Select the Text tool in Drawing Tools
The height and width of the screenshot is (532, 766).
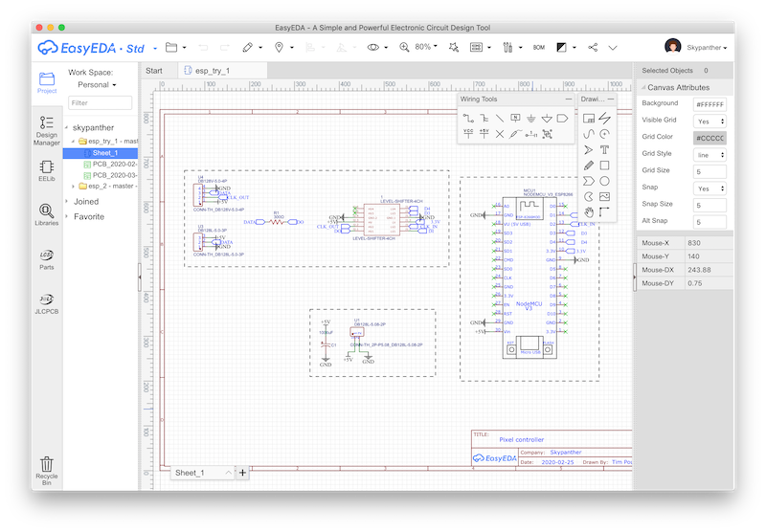pos(604,149)
